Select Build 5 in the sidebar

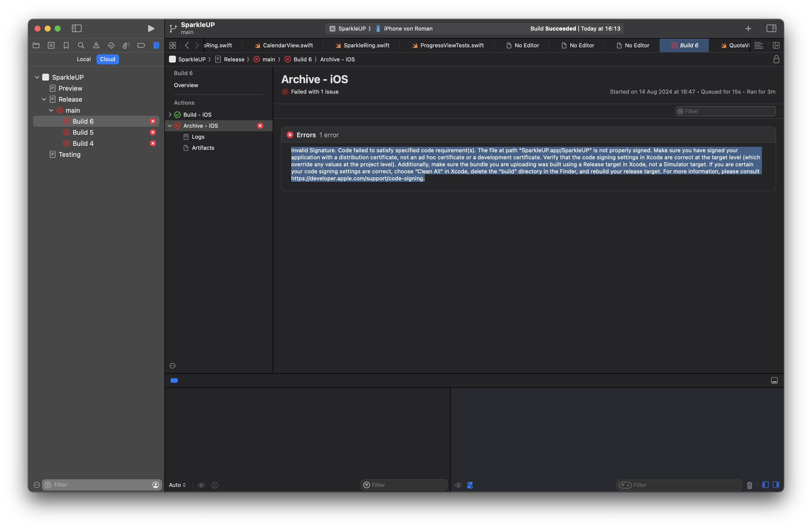click(83, 132)
